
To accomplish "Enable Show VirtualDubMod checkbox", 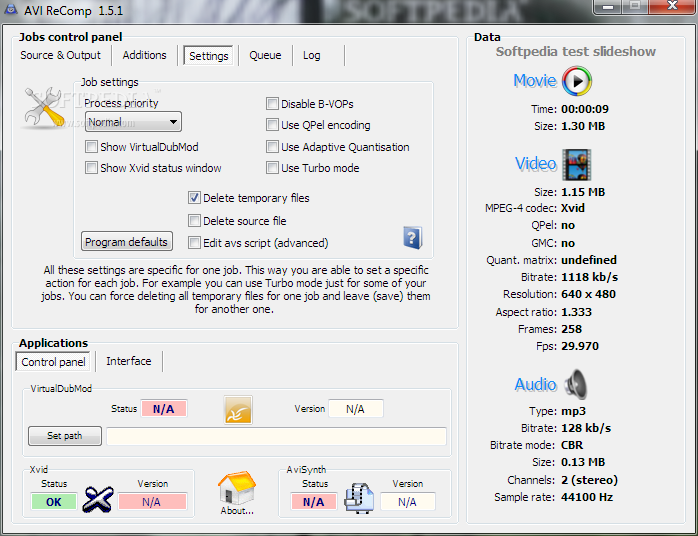I will [91, 146].
